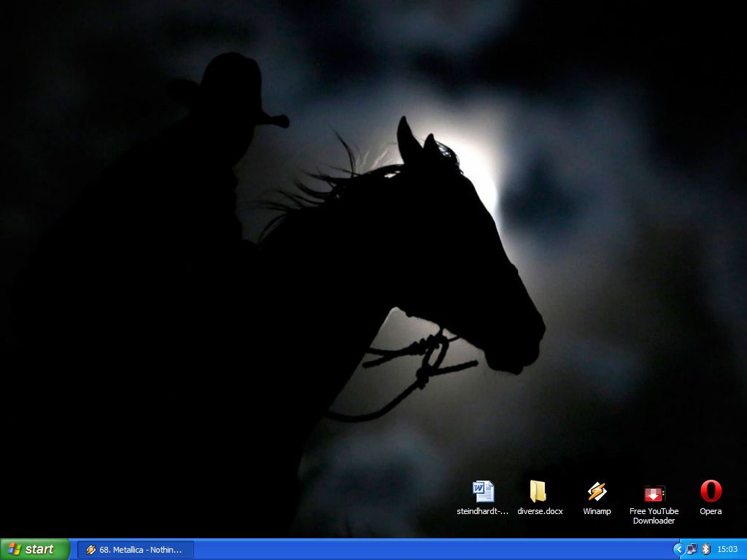Expand hidden system tray icons
Screen dimensions: 747x560
coord(679,550)
